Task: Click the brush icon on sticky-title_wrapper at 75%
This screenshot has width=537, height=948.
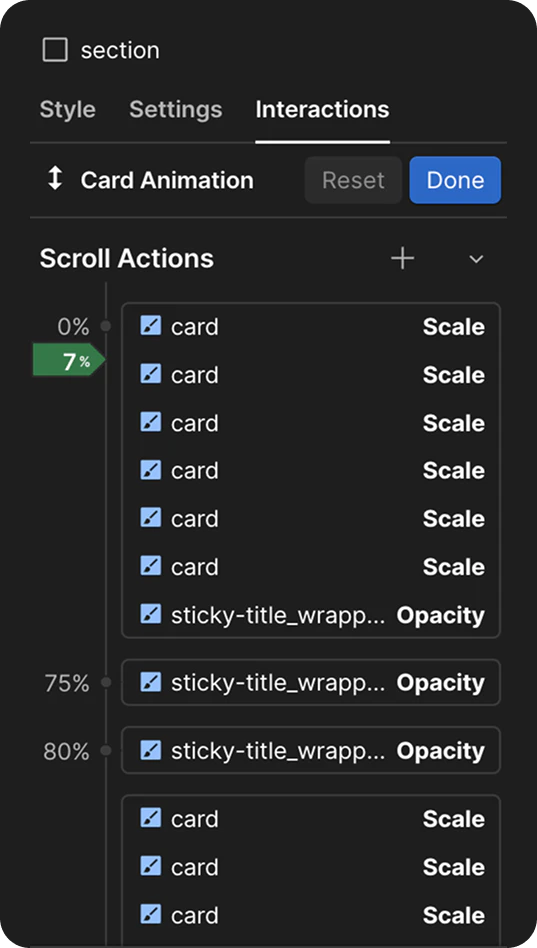Action: point(151,682)
